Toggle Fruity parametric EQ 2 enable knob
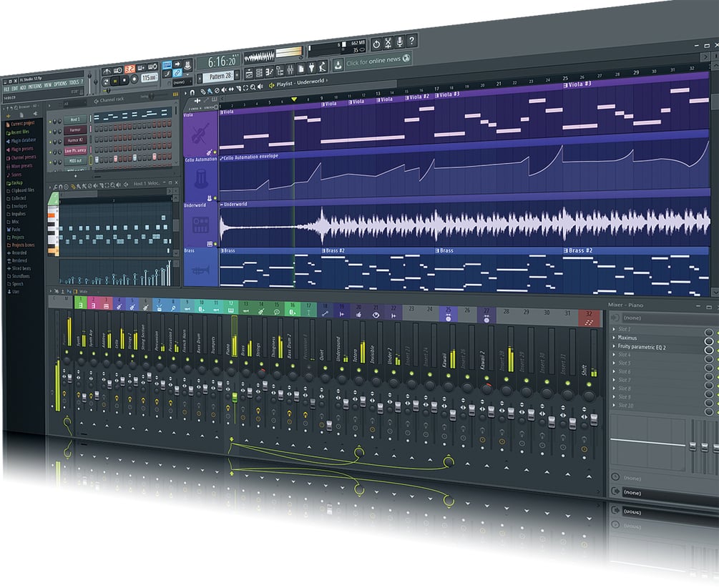Image resolution: width=719 pixels, height=588 pixels. (x=709, y=351)
